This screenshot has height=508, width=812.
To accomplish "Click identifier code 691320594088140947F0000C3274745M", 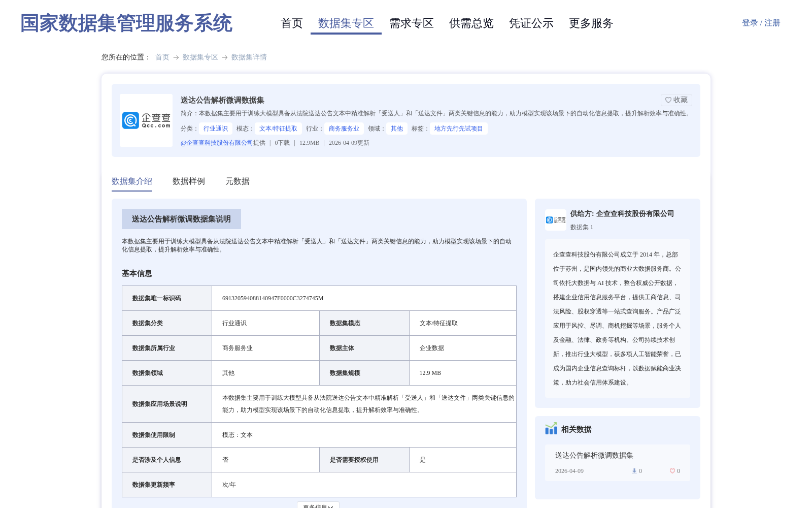I will pos(273,298).
